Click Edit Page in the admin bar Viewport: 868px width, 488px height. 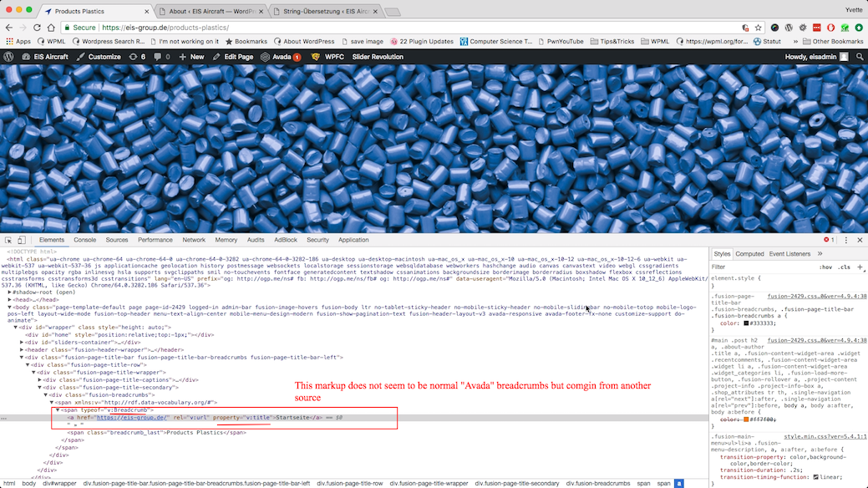pos(233,57)
